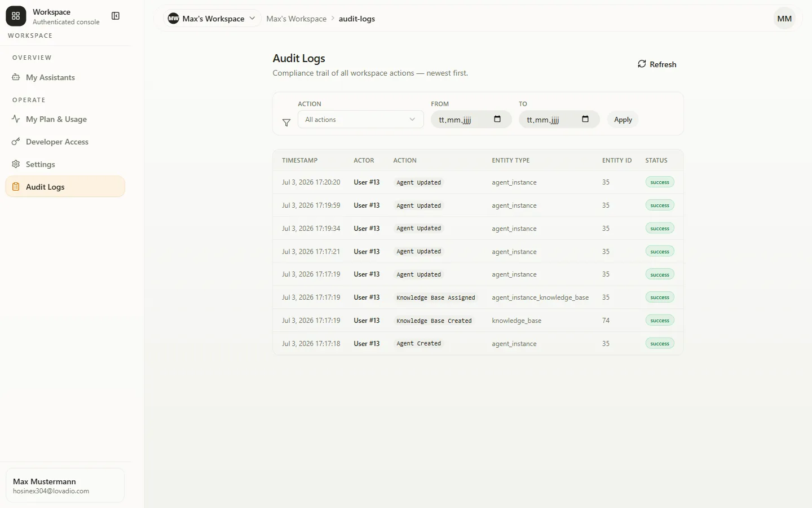Select the Jul 3, 2026 17:19:59 timestamp
This screenshot has height=508, width=812.
tap(311, 205)
